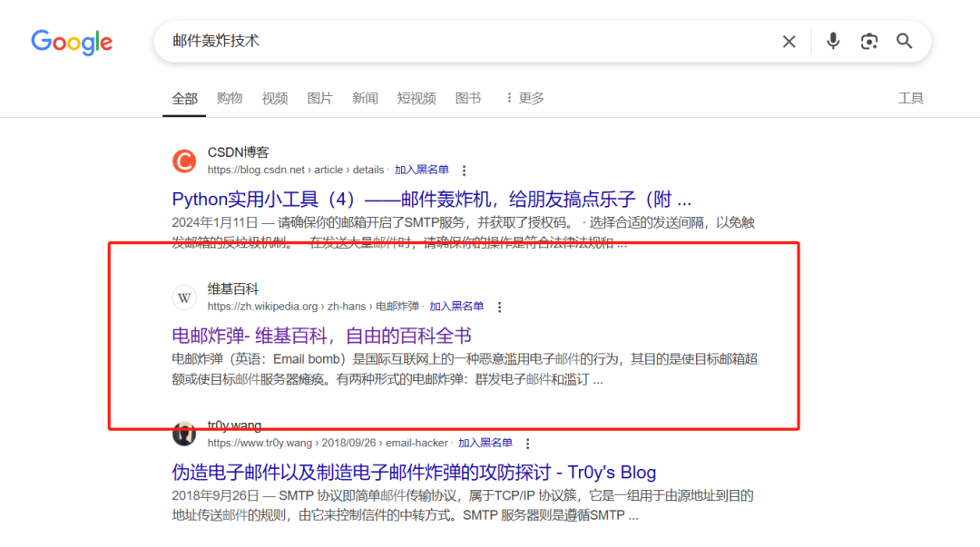This screenshot has height=547, width=980.
Task: Click the 2018年9月26日 SMTP snippet text
Action: pyautogui.click(x=463, y=505)
